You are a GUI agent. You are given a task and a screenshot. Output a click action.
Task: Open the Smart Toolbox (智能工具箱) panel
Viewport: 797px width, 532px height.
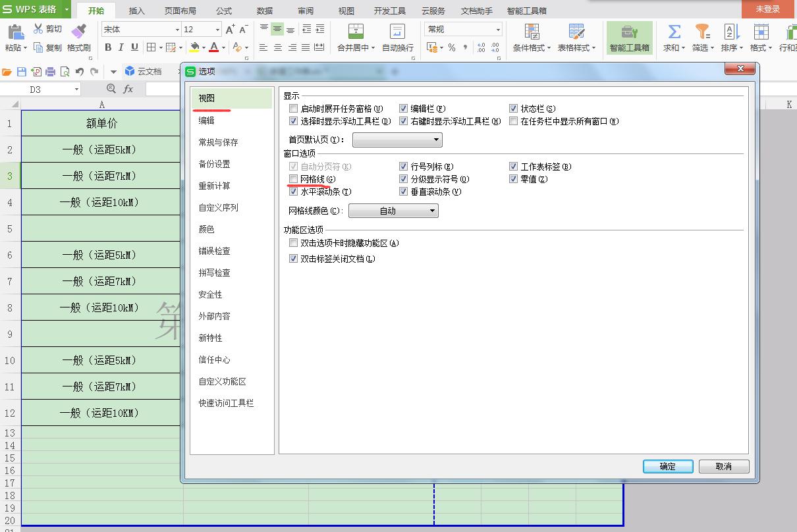point(629,38)
